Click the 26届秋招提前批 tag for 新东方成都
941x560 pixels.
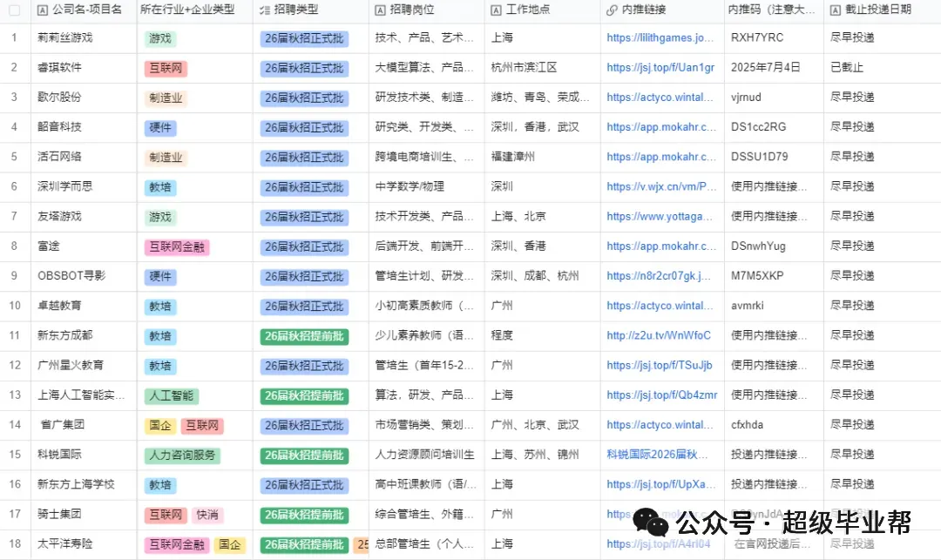(304, 335)
